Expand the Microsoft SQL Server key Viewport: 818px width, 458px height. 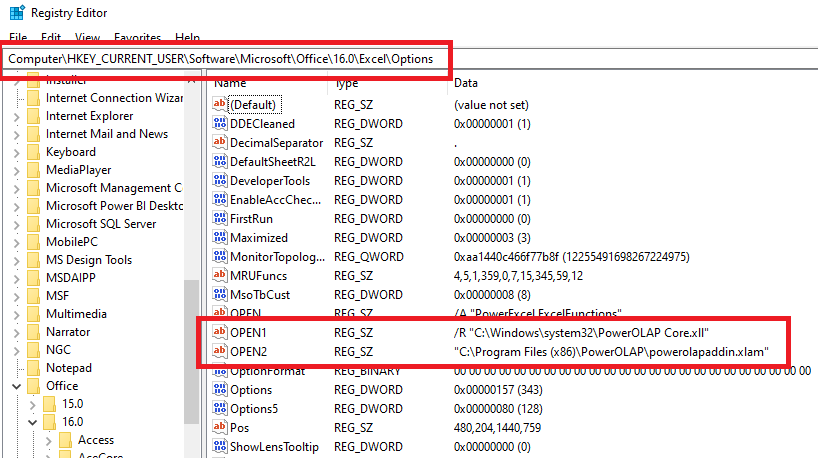16,225
